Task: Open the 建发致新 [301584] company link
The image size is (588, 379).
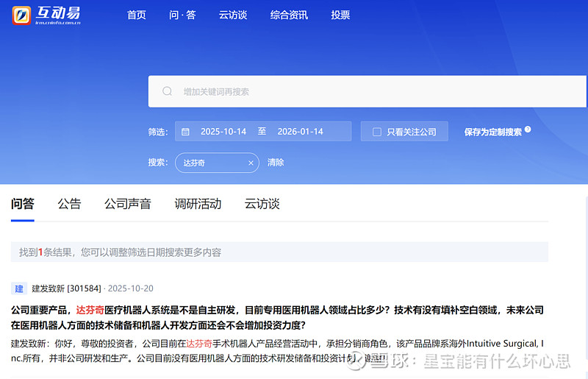Action: [66, 288]
